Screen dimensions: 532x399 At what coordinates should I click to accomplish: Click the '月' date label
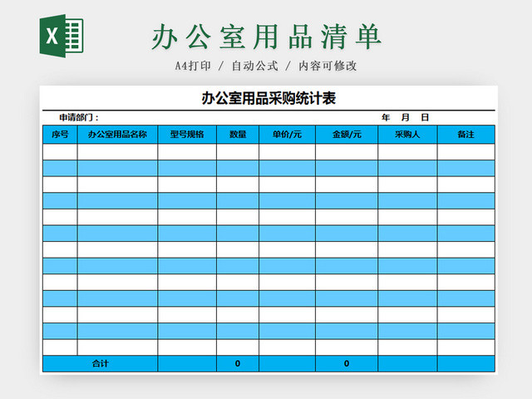tap(406, 117)
